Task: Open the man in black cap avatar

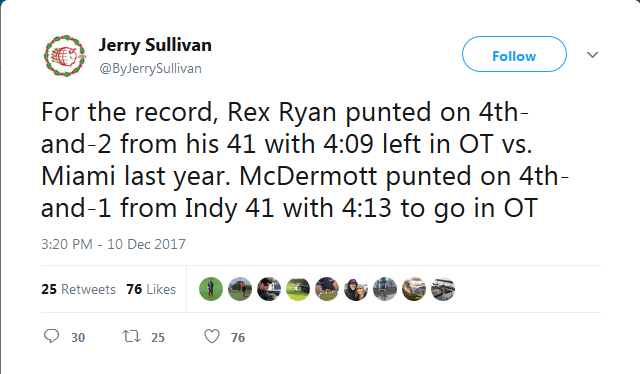Action: (269, 289)
